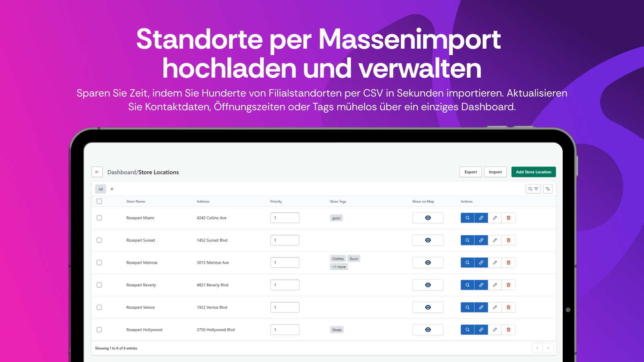
Task: Click the 'Store Name' column header
Action: tap(136, 202)
